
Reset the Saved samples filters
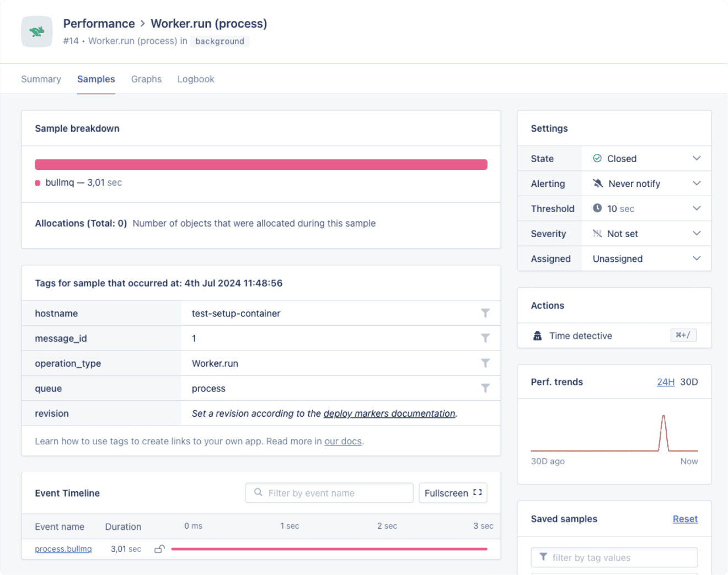point(686,519)
